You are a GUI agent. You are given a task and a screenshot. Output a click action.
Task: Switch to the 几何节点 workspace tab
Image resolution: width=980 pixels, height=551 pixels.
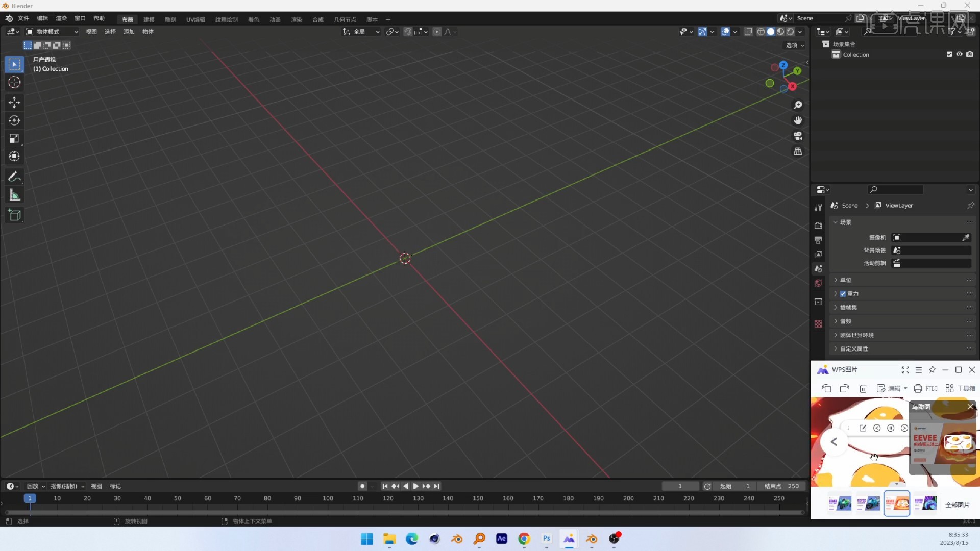345,19
